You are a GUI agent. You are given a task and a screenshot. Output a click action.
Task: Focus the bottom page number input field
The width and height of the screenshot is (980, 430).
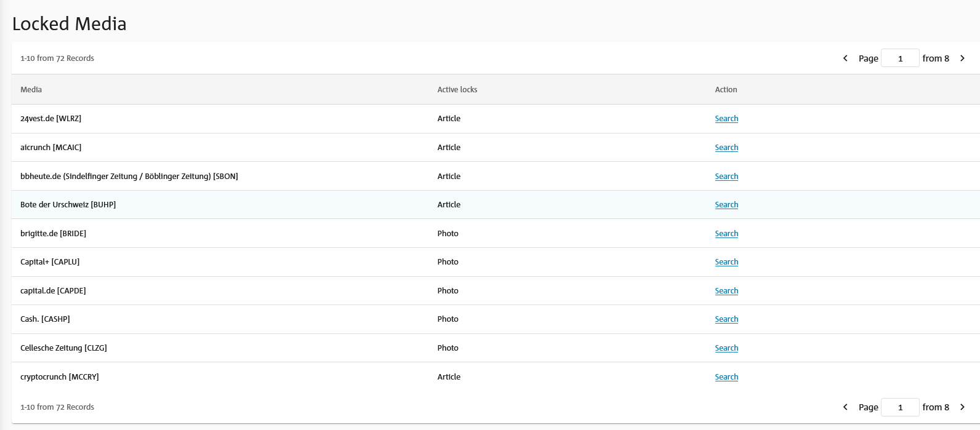900,407
